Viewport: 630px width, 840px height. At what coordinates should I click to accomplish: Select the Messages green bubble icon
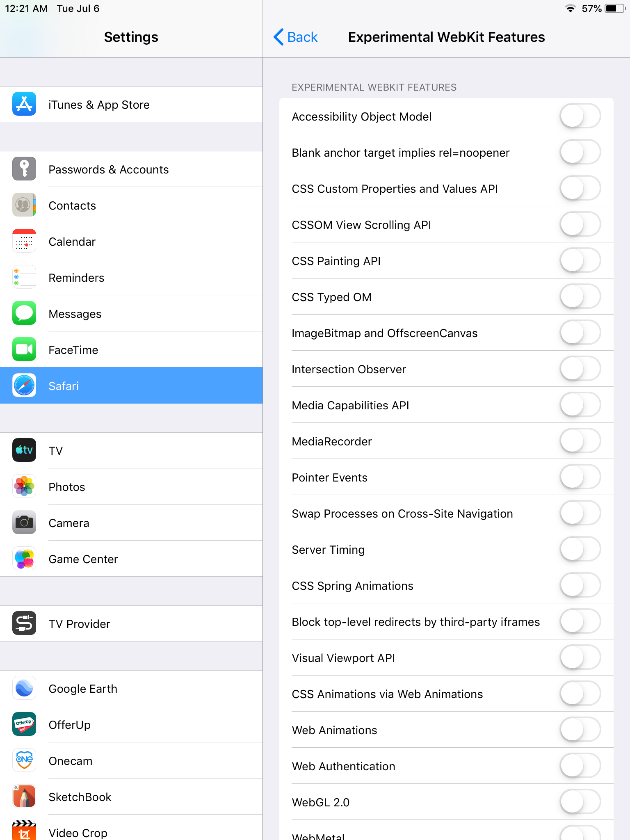pos(24,313)
